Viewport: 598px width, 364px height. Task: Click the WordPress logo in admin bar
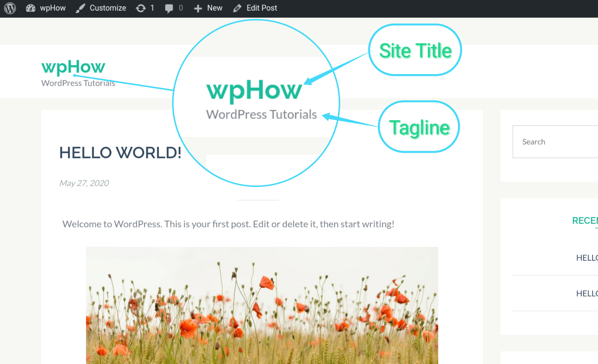click(x=10, y=8)
